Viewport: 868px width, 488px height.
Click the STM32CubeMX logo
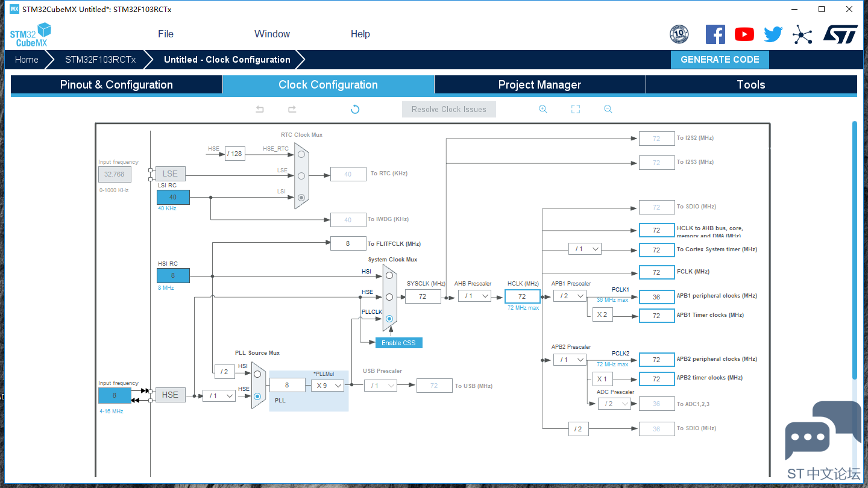31,34
